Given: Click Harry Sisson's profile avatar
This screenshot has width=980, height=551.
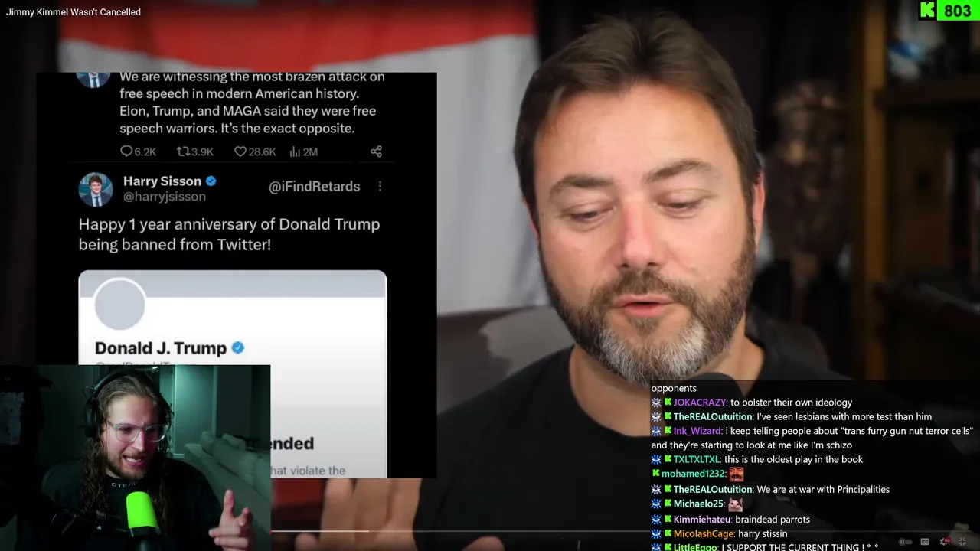Looking at the screenshot, I should pyautogui.click(x=96, y=189).
